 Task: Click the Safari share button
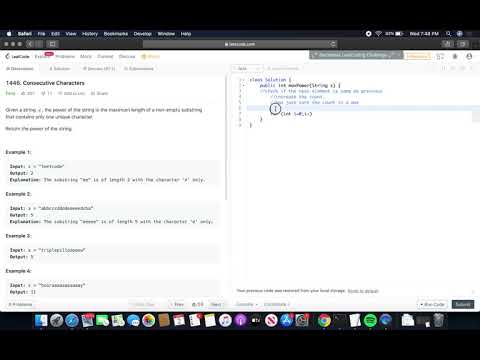pos(447,44)
